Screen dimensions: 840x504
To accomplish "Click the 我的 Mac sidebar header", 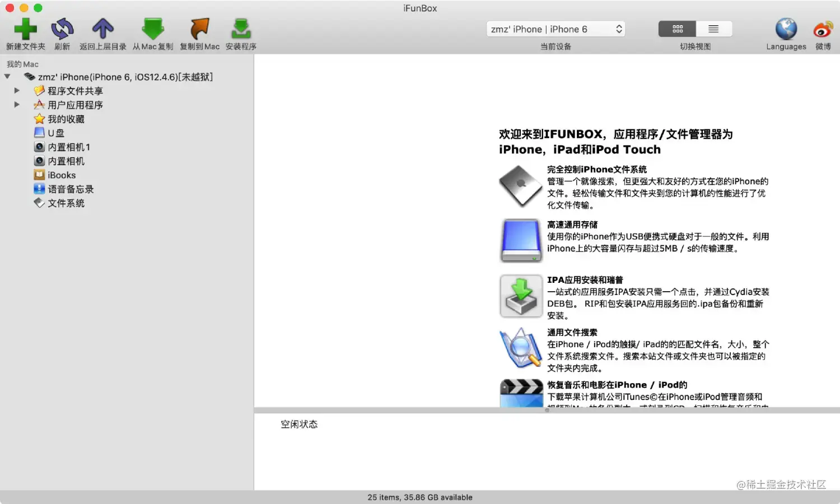I will [22, 64].
